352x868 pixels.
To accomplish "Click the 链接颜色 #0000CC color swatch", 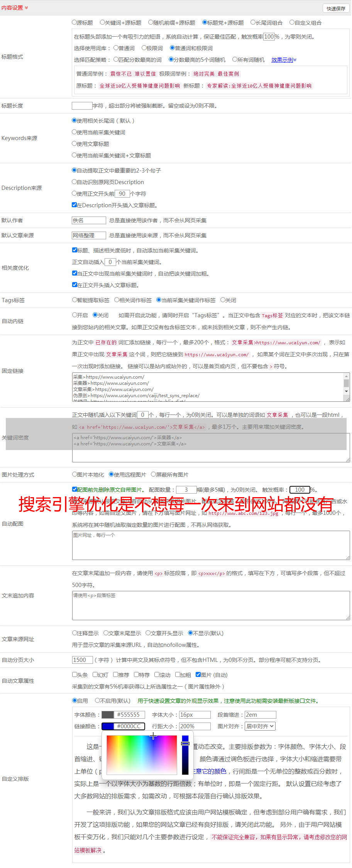I will pyautogui.click(x=108, y=726).
